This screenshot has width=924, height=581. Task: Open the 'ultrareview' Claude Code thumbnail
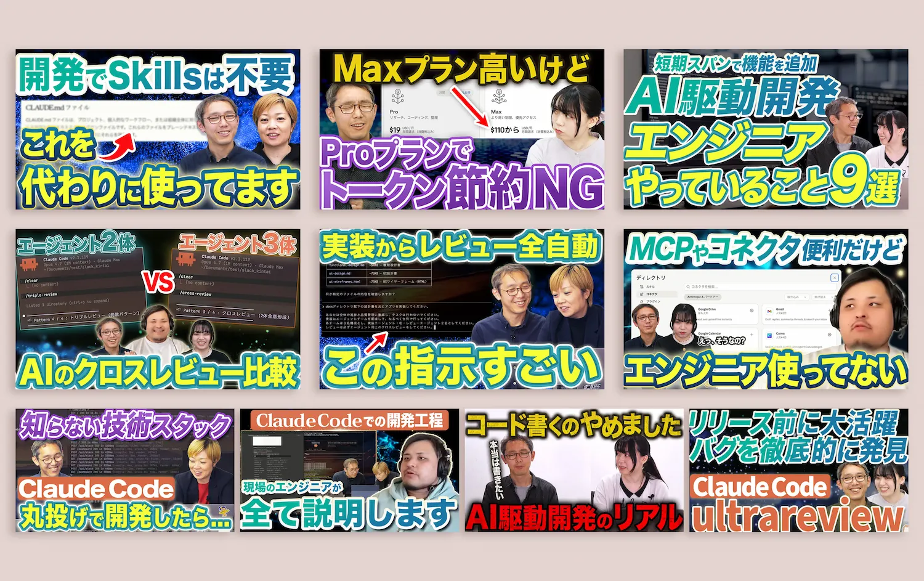799,470
